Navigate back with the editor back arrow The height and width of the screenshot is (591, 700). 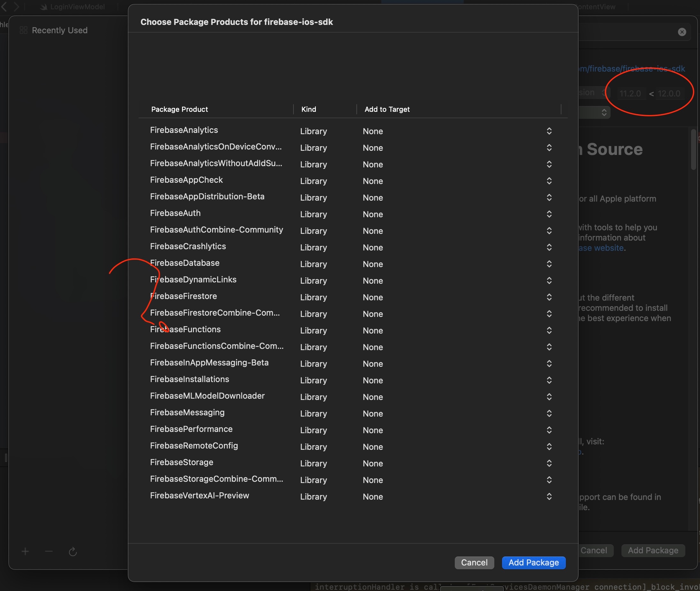[4, 6]
